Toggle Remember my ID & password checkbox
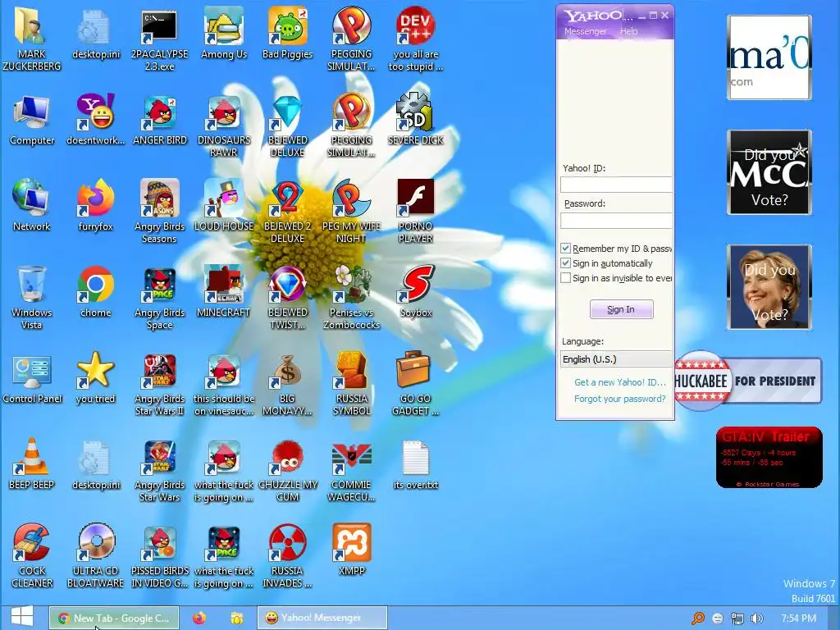This screenshot has width=840, height=630. point(566,248)
